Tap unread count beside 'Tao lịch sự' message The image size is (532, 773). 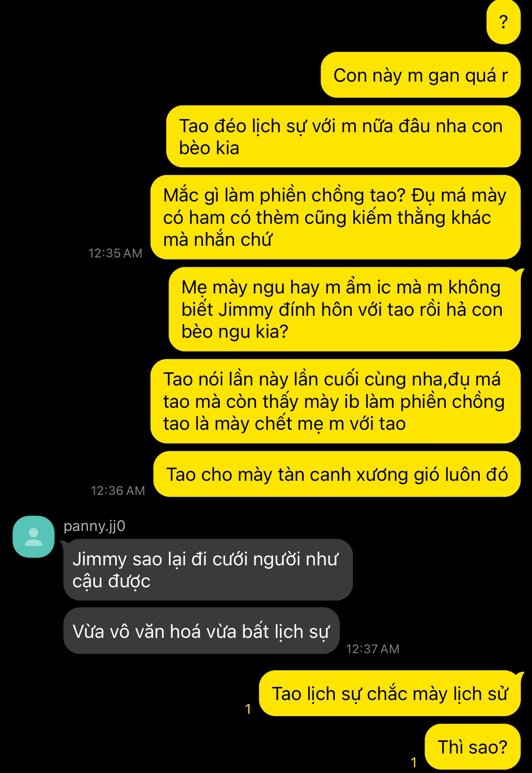click(x=248, y=709)
